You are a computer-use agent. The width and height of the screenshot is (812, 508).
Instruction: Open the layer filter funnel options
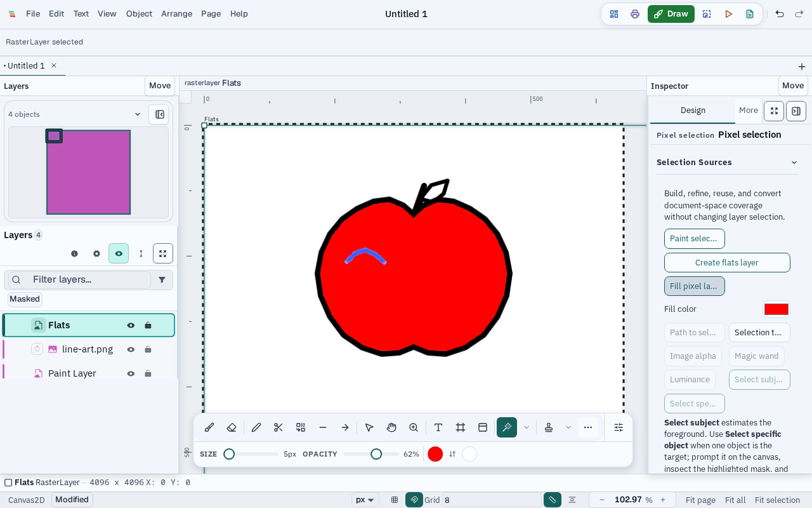[162, 279]
